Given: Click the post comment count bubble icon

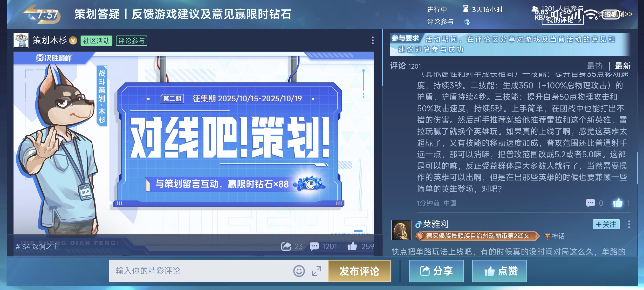Looking at the screenshot, I should (314, 246).
